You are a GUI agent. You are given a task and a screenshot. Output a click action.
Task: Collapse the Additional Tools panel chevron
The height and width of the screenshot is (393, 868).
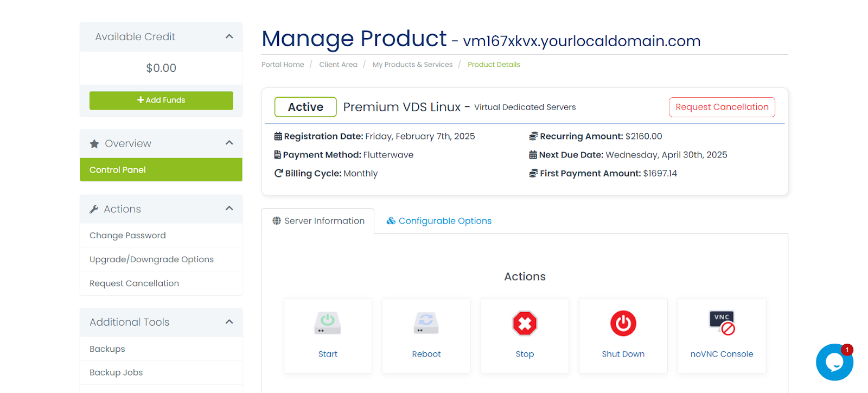[229, 322]
